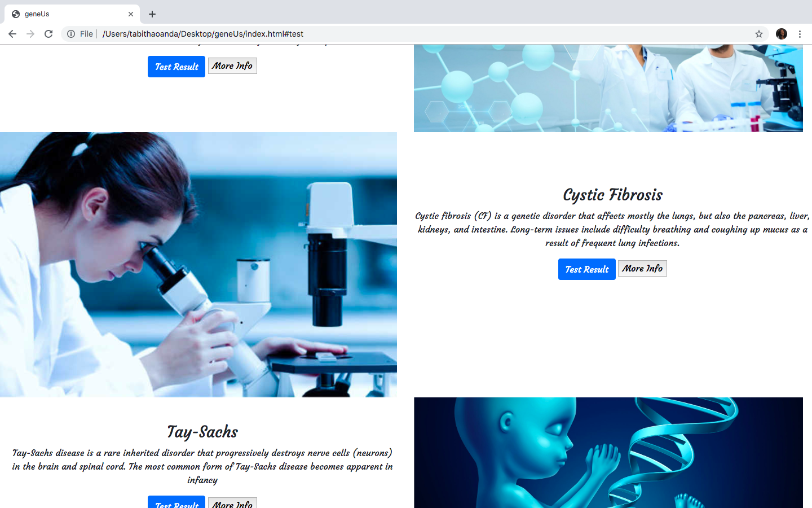Click Test Result for Cystic Fibrosis
Image resolution: width=812 pixels, height=508 pixels.
point(586,269)
